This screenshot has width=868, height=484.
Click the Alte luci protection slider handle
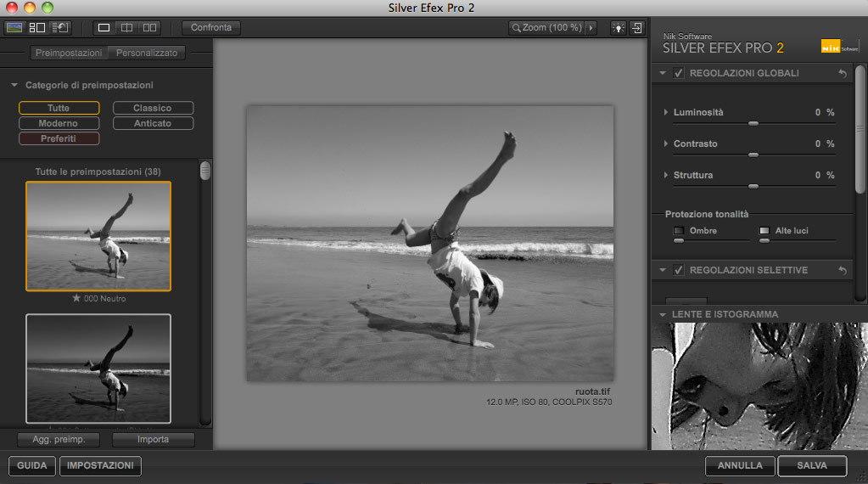(764, 241)
